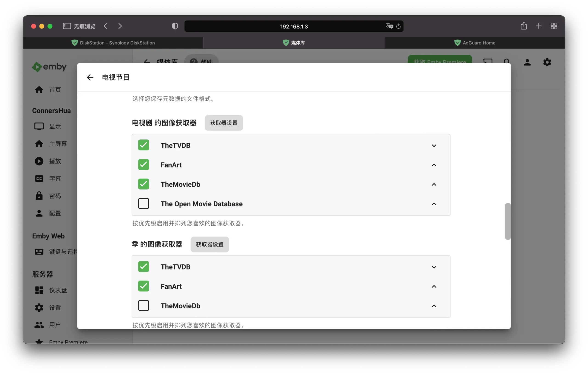Open a new Safari tab
Viewport: 588px width, 374px height.
coord(539,26)
